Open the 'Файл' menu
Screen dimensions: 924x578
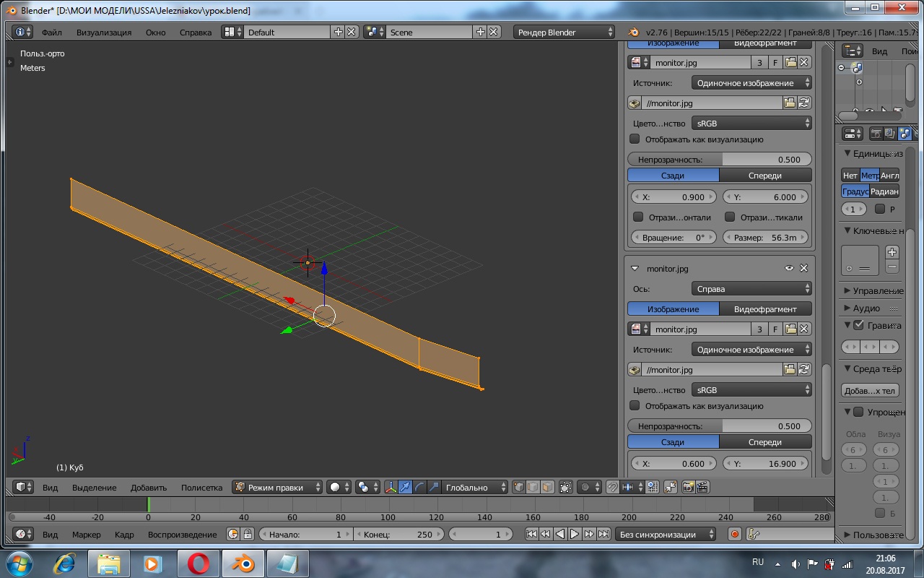tap(51, 33)
